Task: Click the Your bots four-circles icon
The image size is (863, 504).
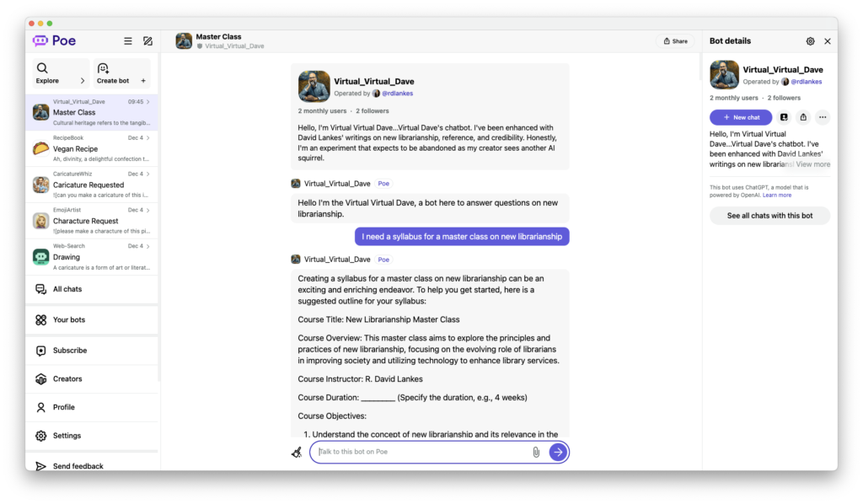Action: click(x=40, y=319)
